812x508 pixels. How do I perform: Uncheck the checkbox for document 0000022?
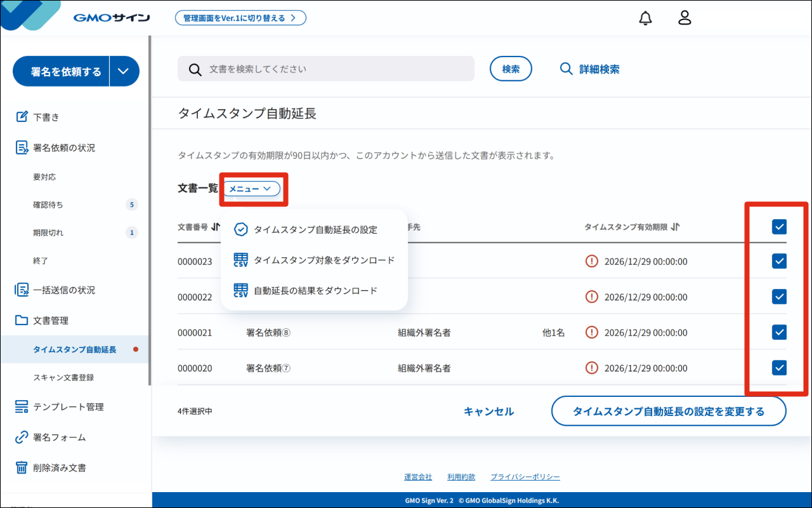point(779,297)
